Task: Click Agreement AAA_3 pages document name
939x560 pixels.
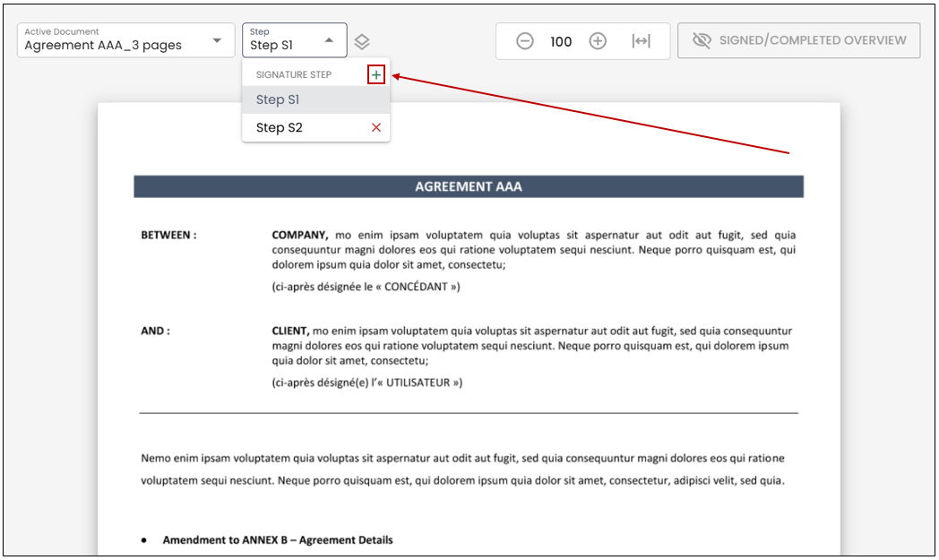Action: point(103,45)
